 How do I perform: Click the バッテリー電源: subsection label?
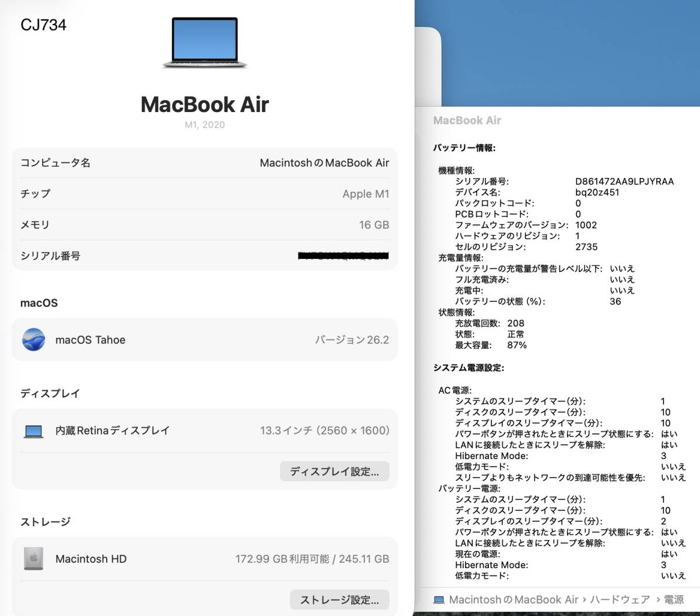pyautogui.click(x=470, y=488)
